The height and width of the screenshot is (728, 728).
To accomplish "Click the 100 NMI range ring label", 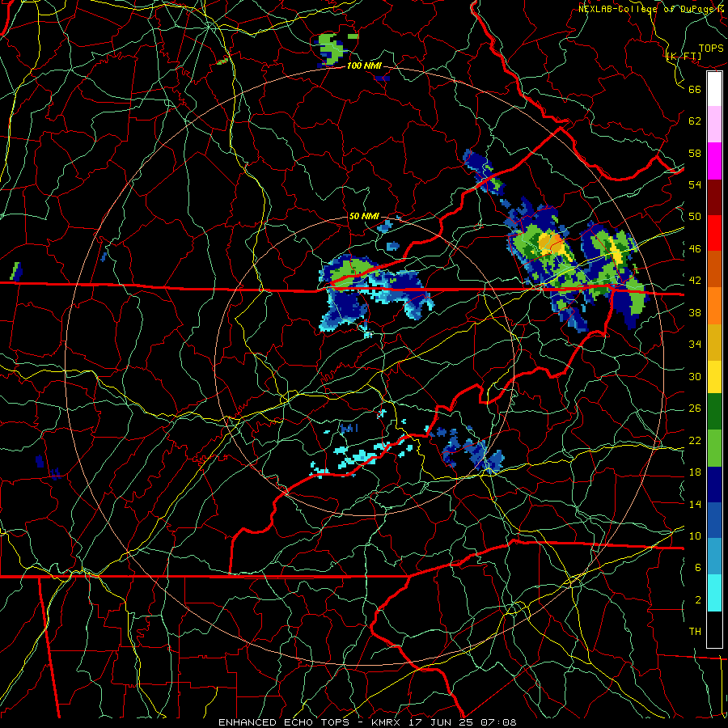I will 364,66.
